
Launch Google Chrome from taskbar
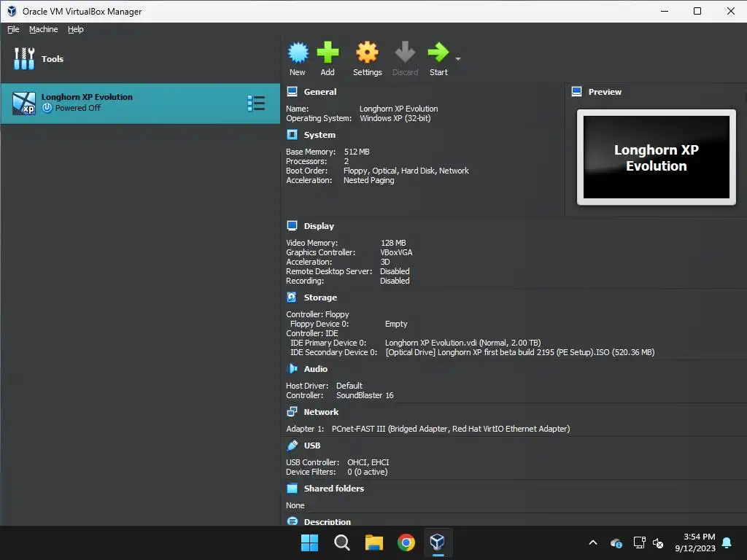tap(406, 542)
